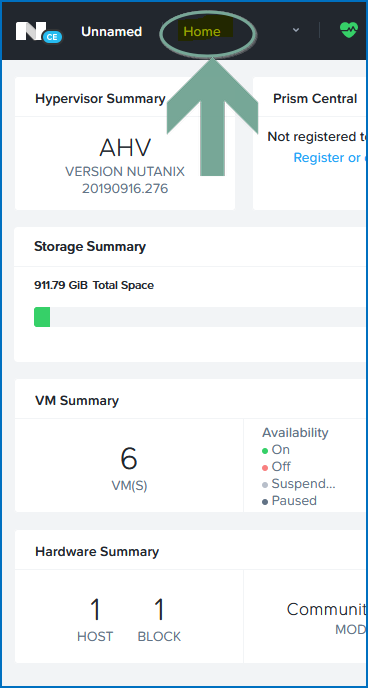Click the Hardware Summary widget title
Image resolution: width=368 pixels, height=688 pixels.
click(97, 552)
